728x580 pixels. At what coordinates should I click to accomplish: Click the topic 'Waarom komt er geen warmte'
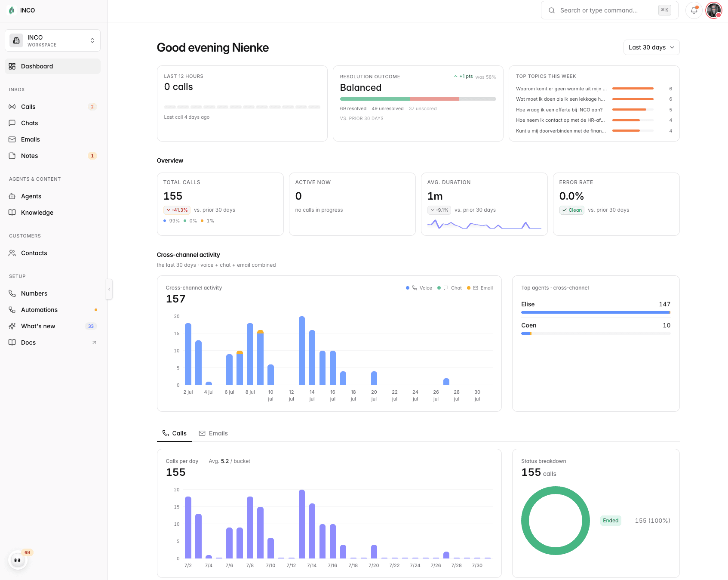(562, 89)
